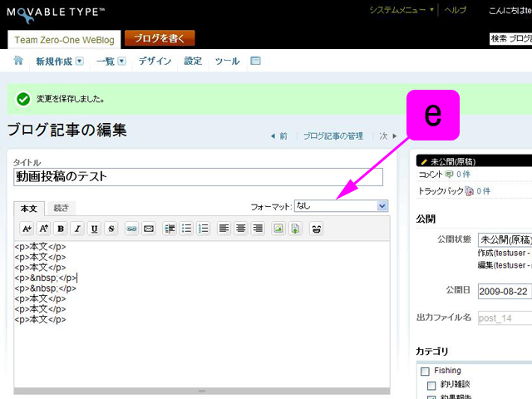Insert image using the picture icon
This screenshot has height=399, width=532.
(x=278, y=229)
